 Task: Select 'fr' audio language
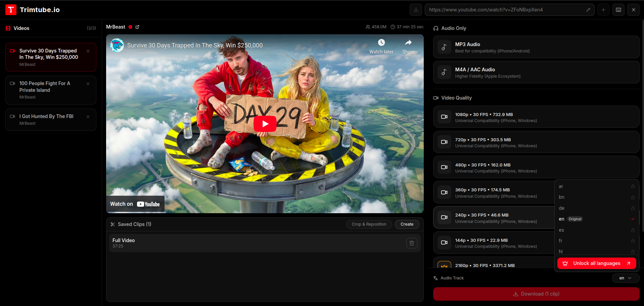pos(597,241)
